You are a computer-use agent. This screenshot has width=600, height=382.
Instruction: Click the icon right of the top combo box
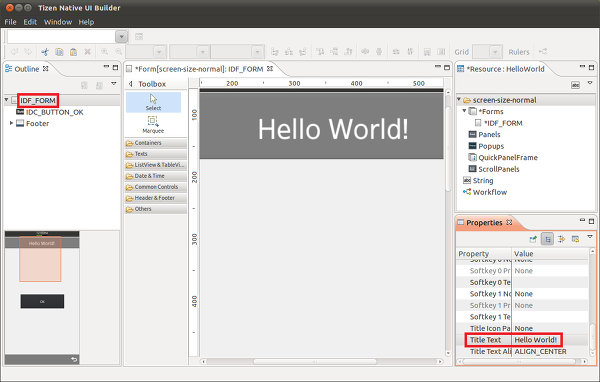(139, 37)
